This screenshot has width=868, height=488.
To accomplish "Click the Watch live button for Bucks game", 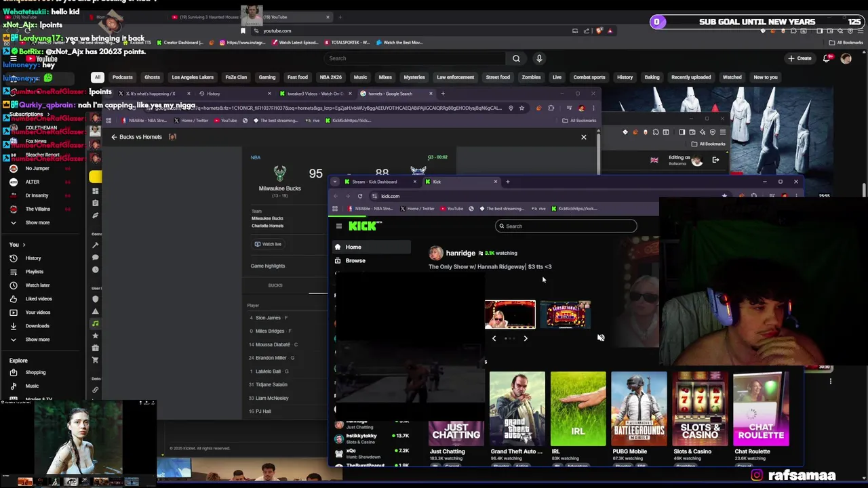I will pos(268,244).
